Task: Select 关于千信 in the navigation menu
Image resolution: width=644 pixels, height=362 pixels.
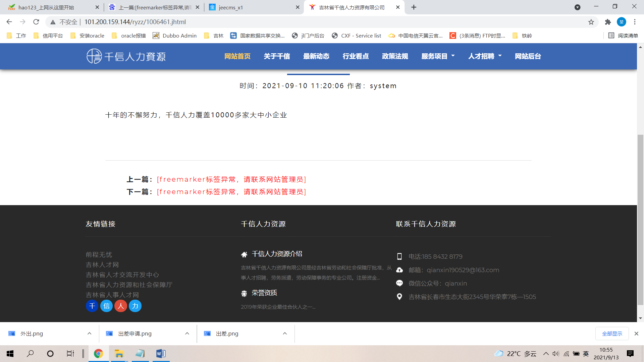Action: pyautogui.click(x=277, y=56)
